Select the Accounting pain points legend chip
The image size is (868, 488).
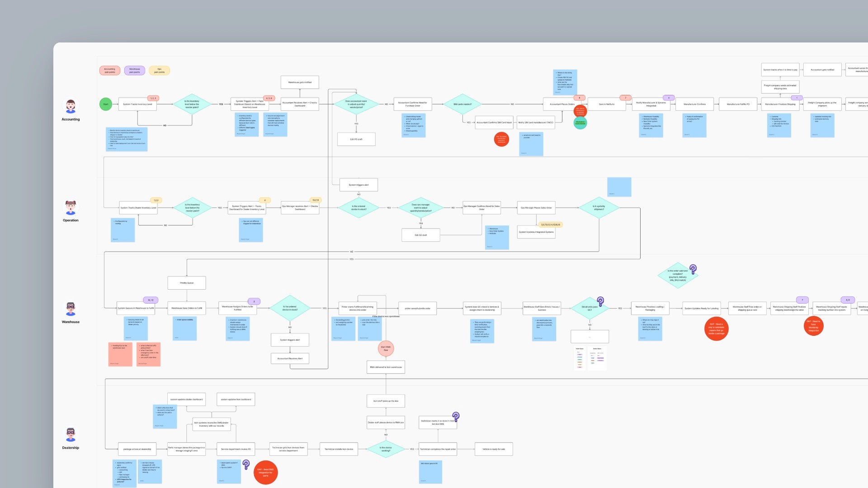(x=110, y=70)
